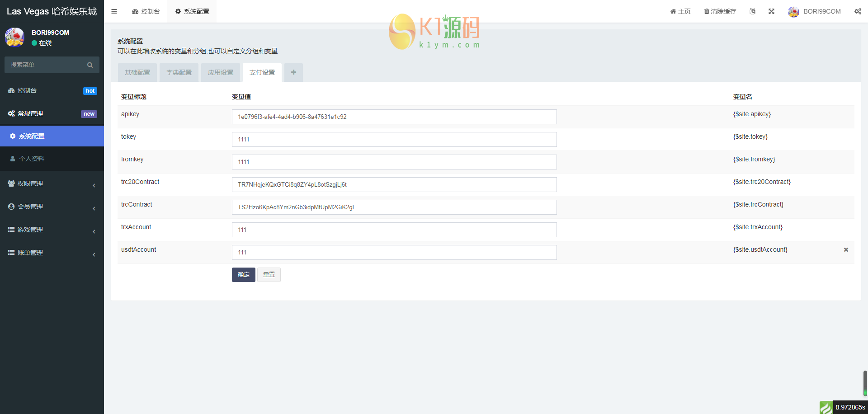The height and width of the screenshot is (414, 868).
Task: Switch to the 基础配置 tab
Action: (x=137, y=72)
